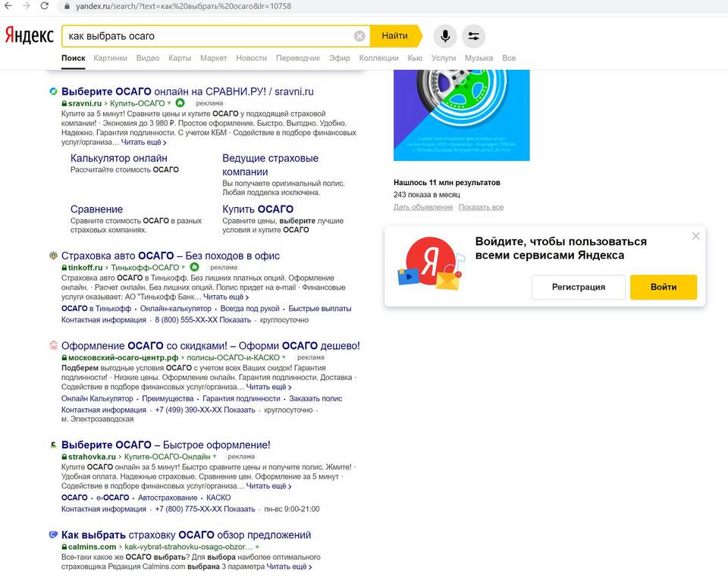
Task: Open the Услуги tab
Action: pos(444,58)
